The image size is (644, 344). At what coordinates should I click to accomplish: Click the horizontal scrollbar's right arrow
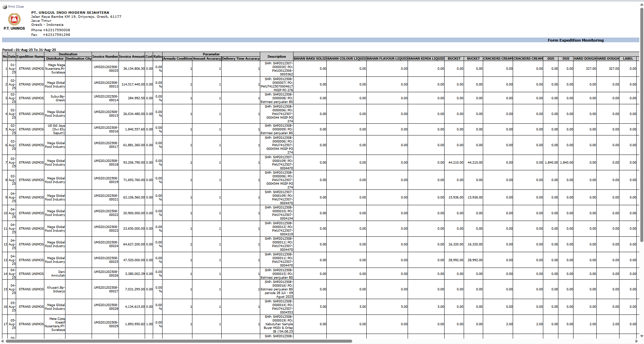636,341
